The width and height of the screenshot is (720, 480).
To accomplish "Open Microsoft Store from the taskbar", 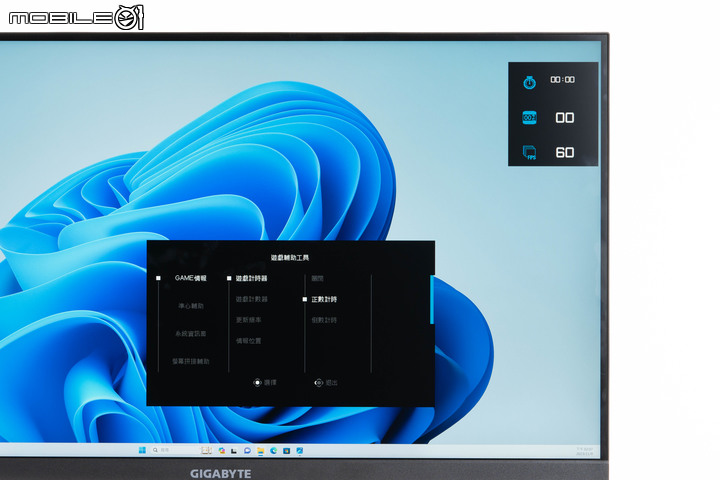I will pyautogui.click(x=287, y=451).
